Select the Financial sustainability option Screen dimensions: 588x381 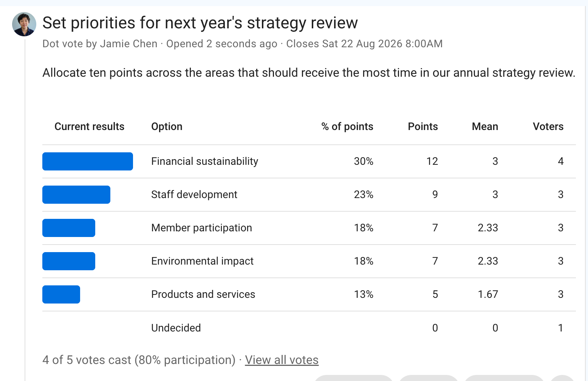204,161
